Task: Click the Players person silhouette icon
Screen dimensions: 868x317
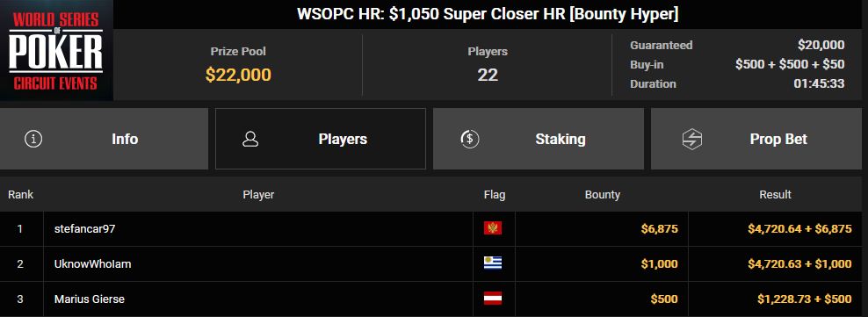Action: tap(250, 139)
